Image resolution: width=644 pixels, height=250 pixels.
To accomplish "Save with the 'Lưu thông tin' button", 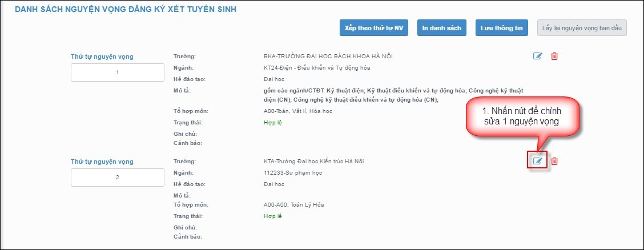I will pyautogui.click(x=501, y=27).
